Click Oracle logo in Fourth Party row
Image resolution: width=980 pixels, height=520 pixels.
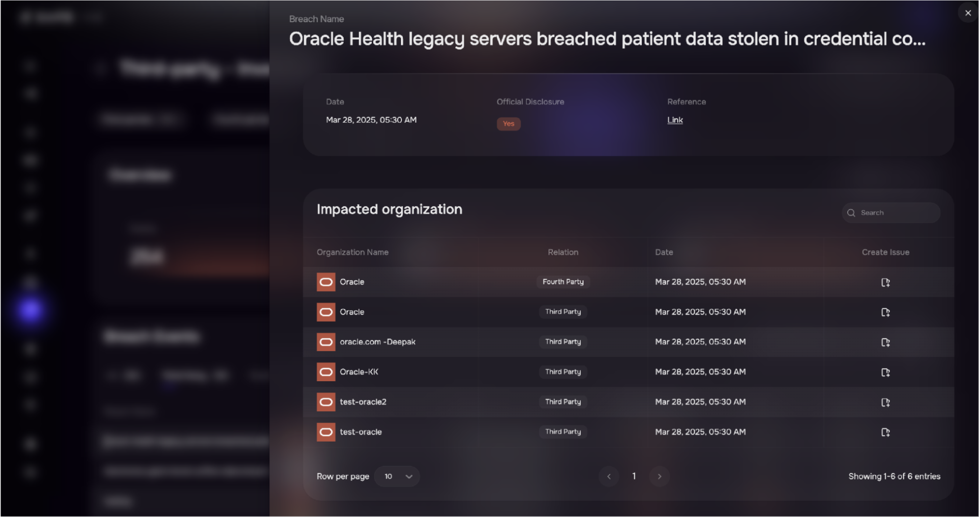[325, 282]
